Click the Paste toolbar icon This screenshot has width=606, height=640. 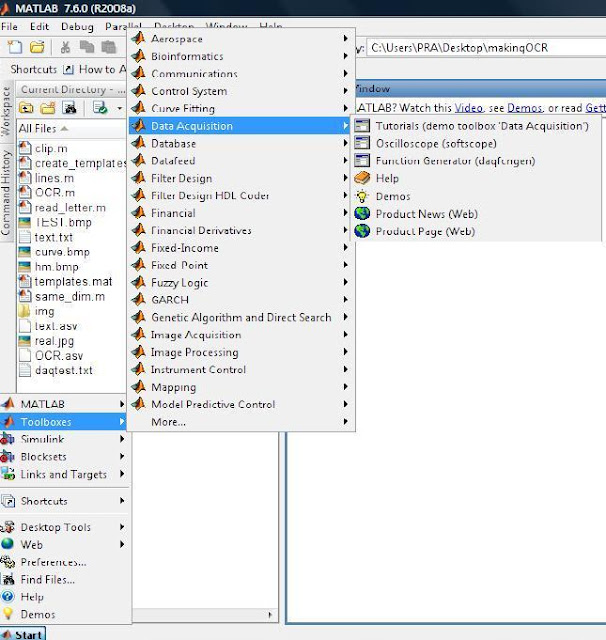[x=108, y=47]
